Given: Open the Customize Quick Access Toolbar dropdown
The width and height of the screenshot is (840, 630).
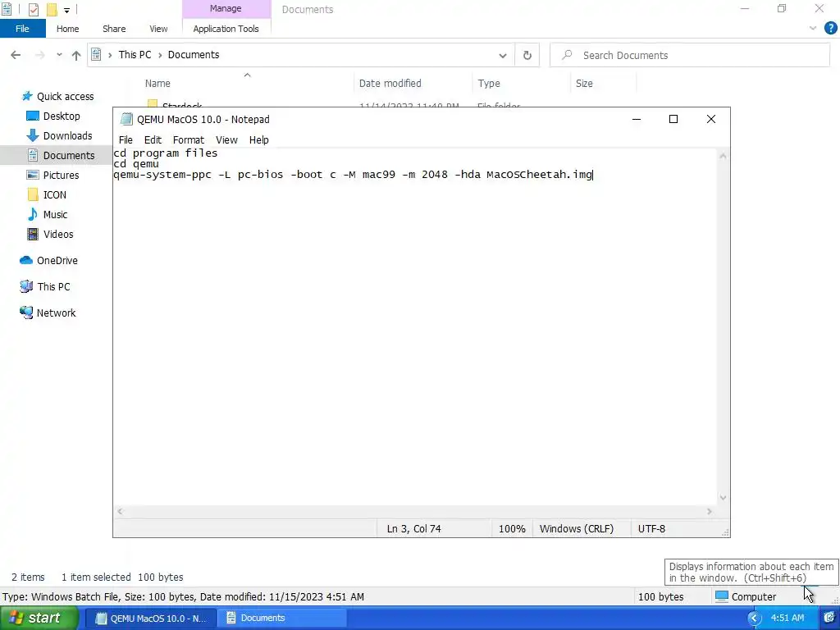Looking at the screenshot, I should click(66, 10).
